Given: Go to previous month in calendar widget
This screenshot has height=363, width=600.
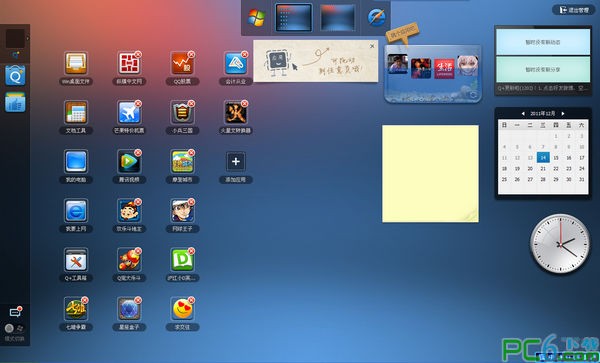Looking at the screenshot, I should click(523, 114).
